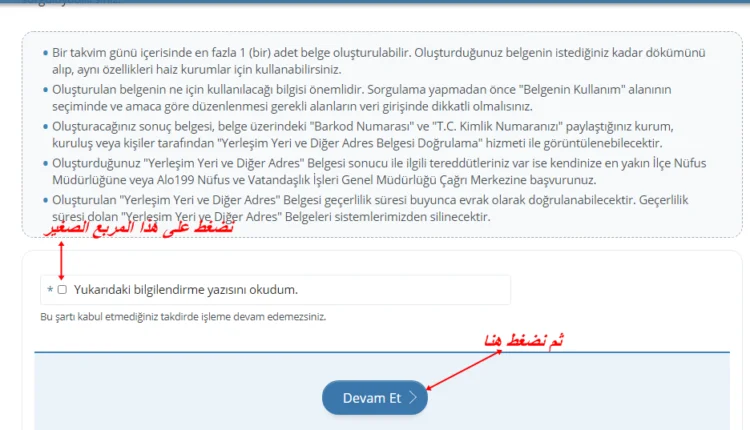
Task: Click the bullet dot before 'Oluşturduğunuz "Yerleşim Yeri'
Action: tap(45, 163)
